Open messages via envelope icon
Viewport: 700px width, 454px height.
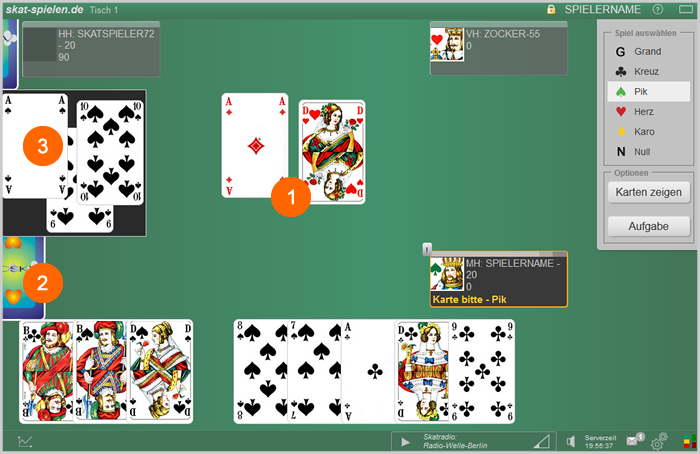pyautogui.click(x=633, y=441)
